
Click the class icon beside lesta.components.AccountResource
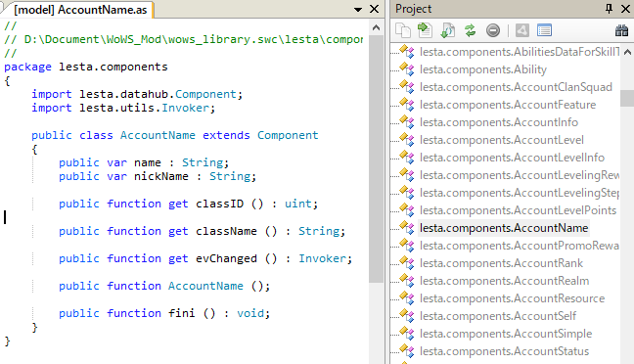point(407,298)
